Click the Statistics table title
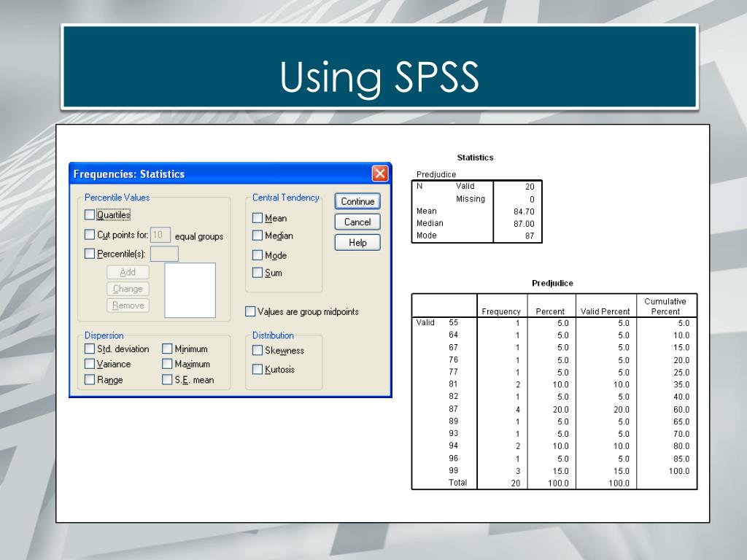Viewport: 747px width, 560px height. [475, 157]
